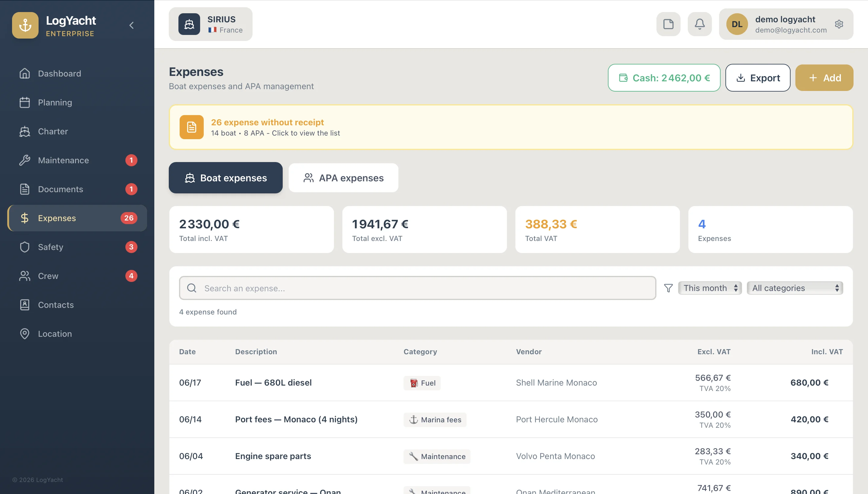
Task: Add a new expense
Action: [x=824, y=78]
